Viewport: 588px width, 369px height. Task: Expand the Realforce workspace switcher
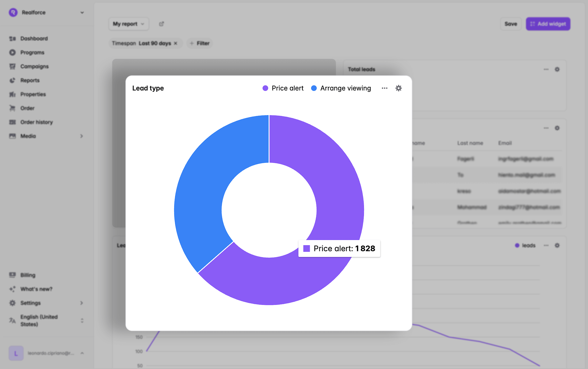click(x=82, y=12)
